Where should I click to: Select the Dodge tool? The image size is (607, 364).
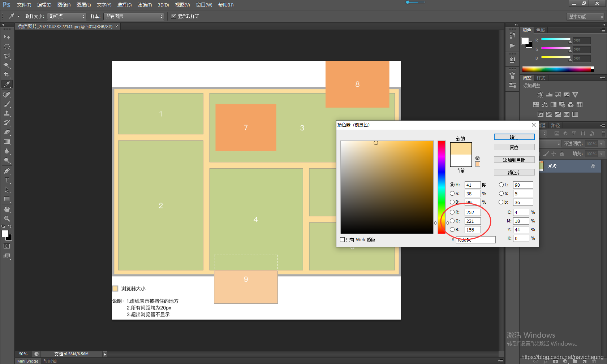(7, 160)
